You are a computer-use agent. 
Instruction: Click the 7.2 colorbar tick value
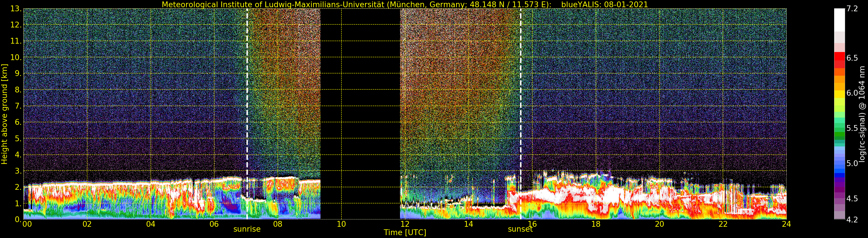852,9
